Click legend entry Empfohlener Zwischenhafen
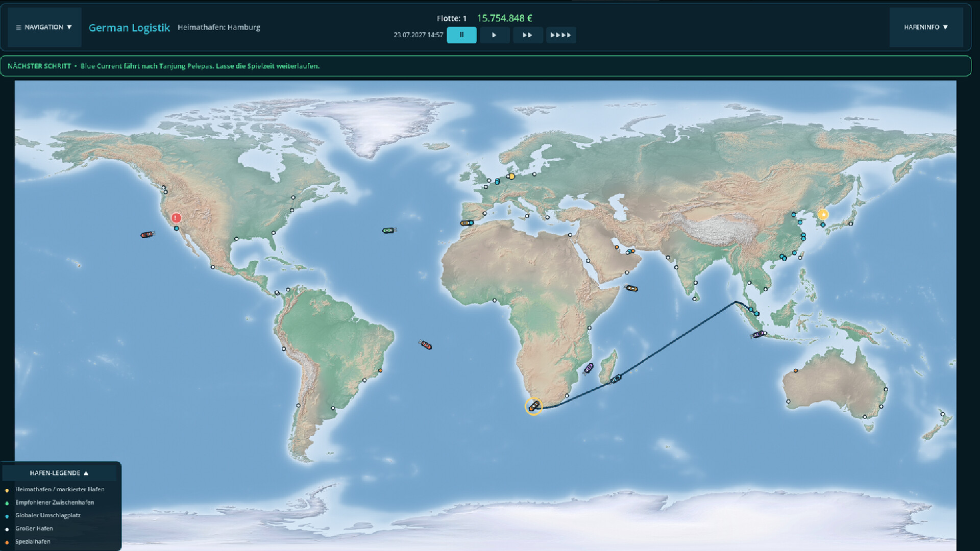The height and width of the screenshot is (551, 980). (x=55, y=503)
